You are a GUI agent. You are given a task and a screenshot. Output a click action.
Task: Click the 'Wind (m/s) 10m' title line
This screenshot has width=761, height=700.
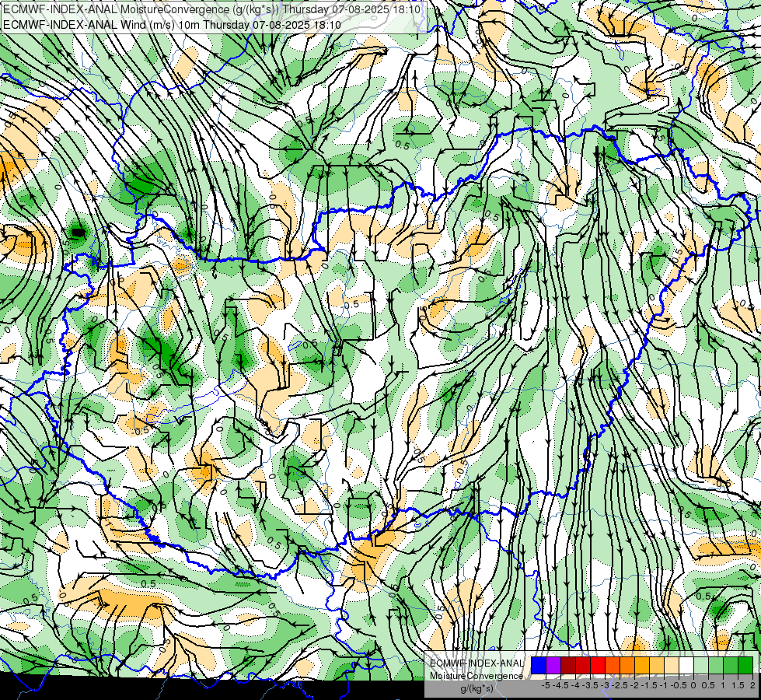pyautogui.click(x=172, y=25)
